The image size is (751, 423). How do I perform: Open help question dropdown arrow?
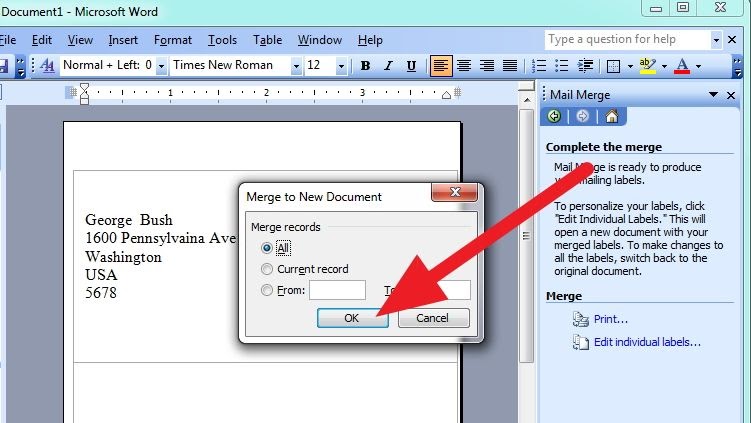[716, 40]
